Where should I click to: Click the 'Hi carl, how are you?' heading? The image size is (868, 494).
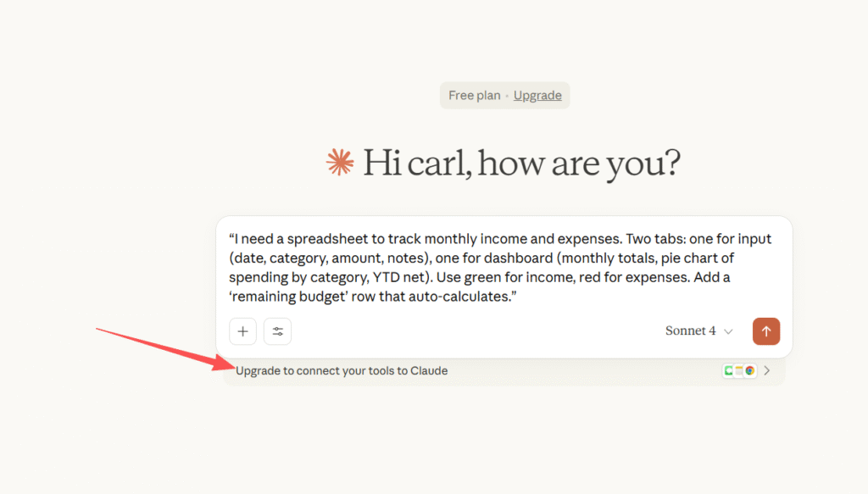521,164
